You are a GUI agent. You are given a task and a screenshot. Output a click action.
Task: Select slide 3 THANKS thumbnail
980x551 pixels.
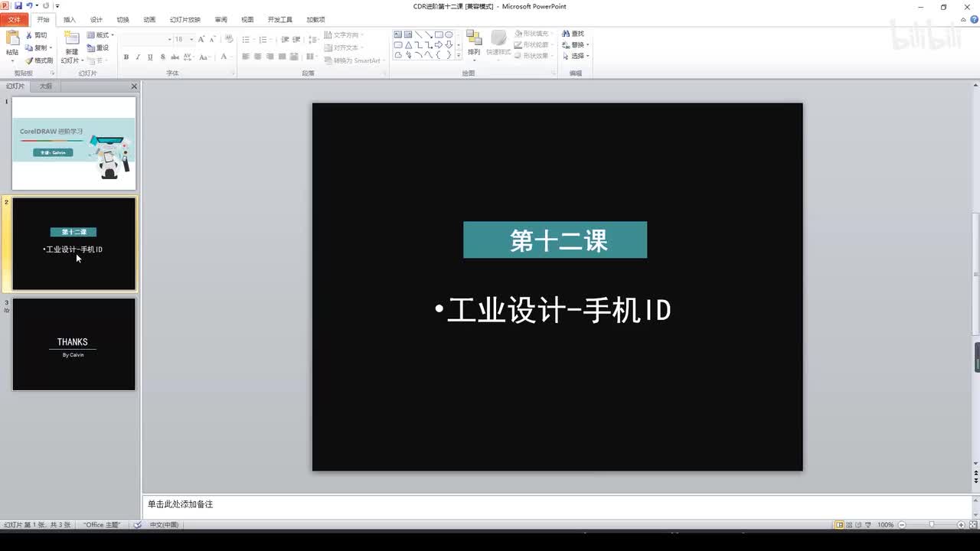(x=74, y=344)
